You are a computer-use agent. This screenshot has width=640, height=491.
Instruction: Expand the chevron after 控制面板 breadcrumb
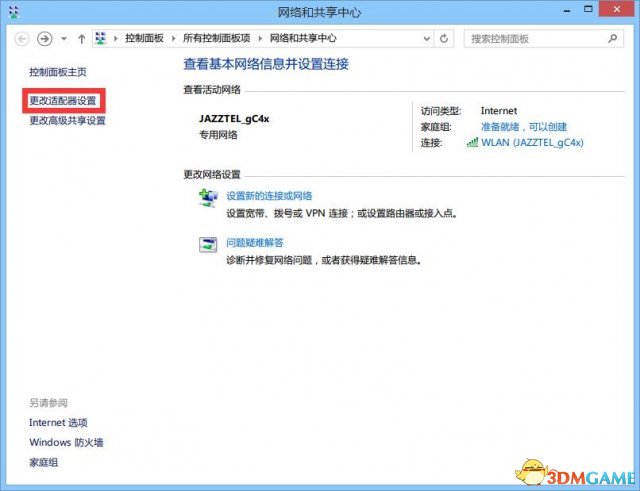[173, 39]
